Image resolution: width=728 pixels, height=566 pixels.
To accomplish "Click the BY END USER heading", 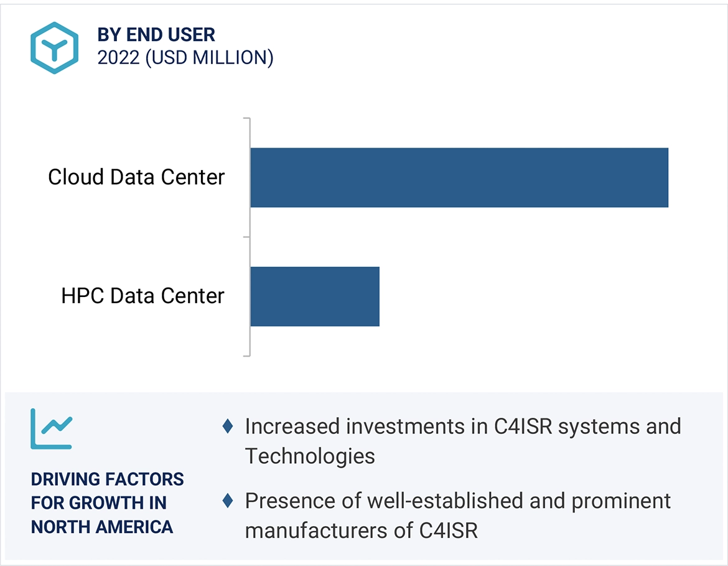I will 156,35.
